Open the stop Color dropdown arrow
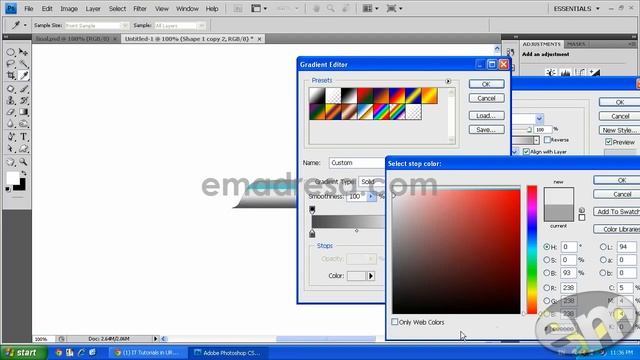Screen dimensions: 640x360 [371, 276]
